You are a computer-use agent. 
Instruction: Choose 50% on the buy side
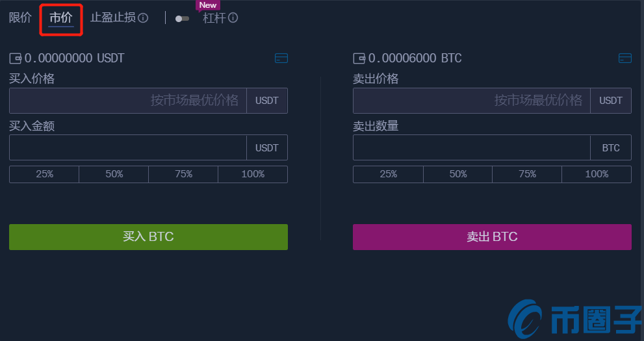click(x=114, y=174)
